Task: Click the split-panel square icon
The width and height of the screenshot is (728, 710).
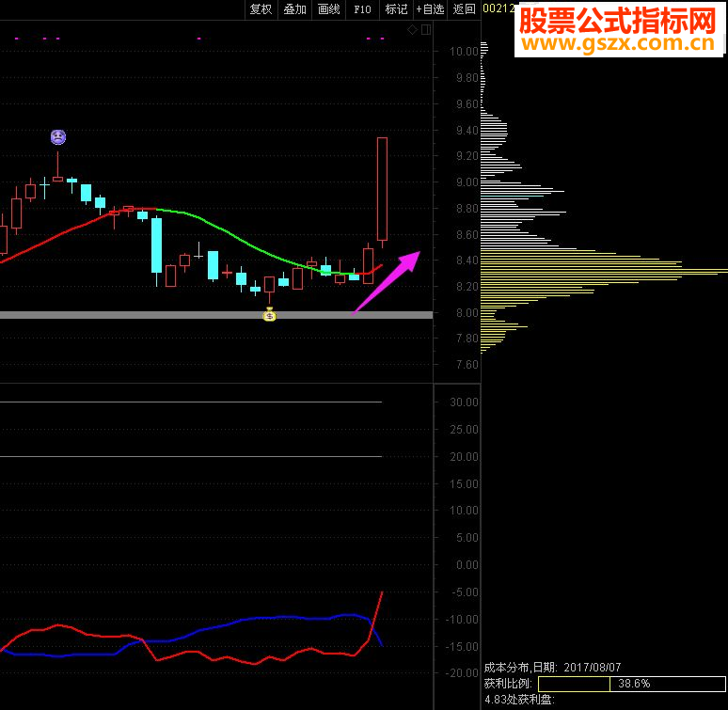Action: (x=426, y=30)
